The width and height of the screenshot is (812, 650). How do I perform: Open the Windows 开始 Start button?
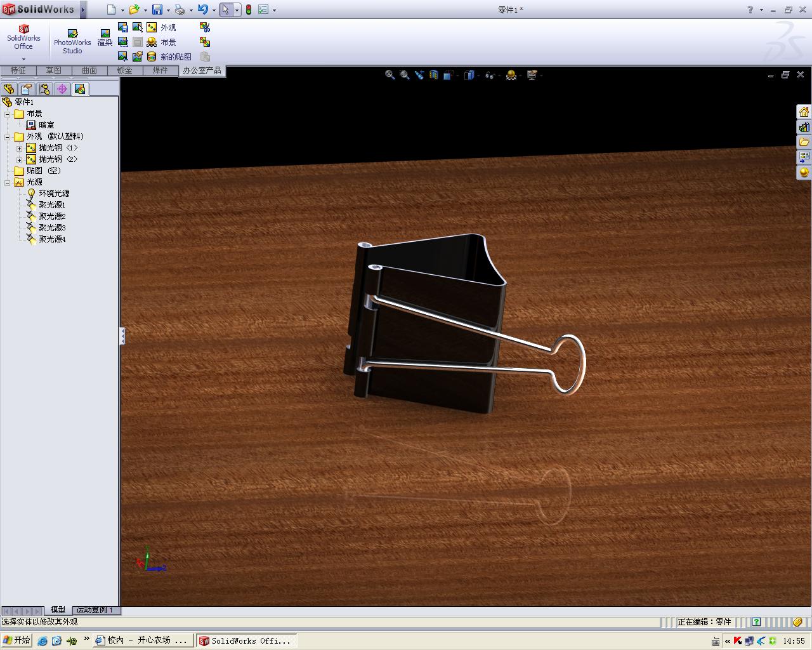16,640
